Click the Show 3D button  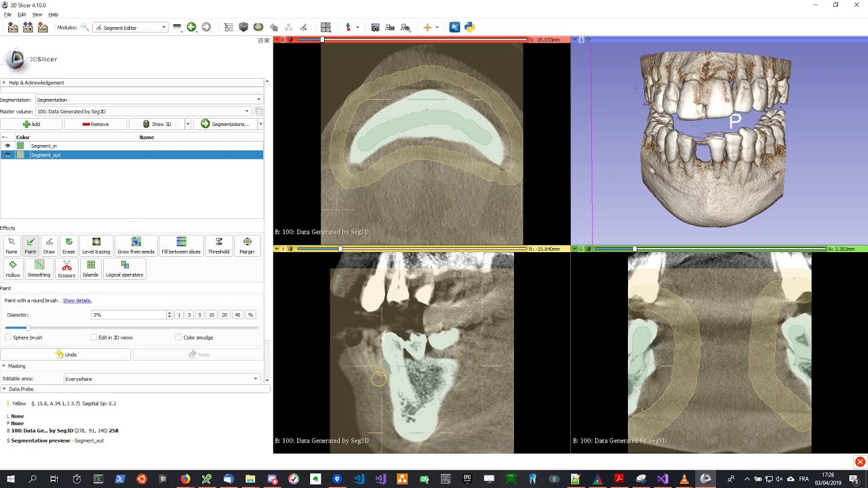(157, 124)
